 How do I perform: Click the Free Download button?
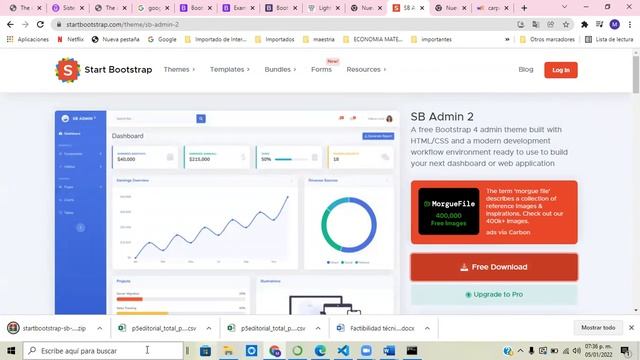point(494,267)
